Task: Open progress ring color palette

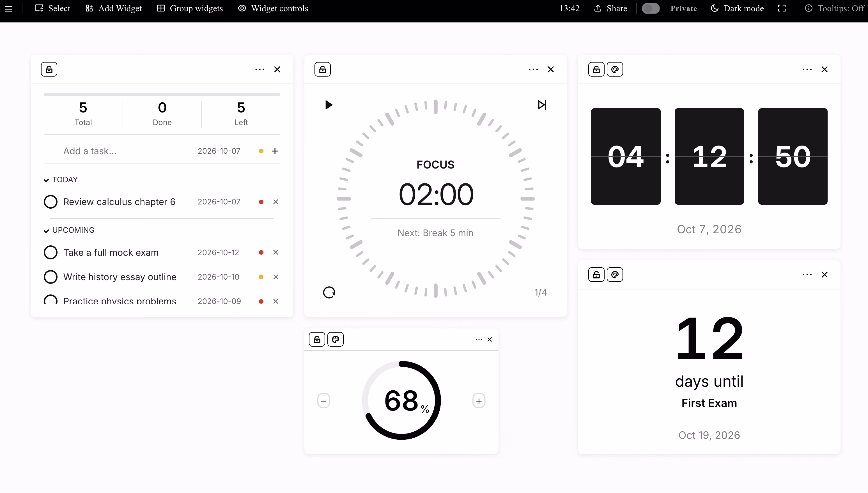Action: point(336,340)
